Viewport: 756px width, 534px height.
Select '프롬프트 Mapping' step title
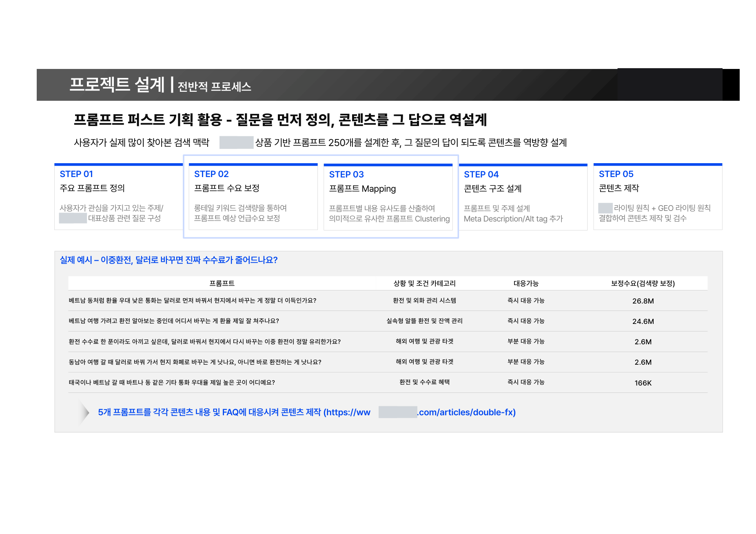362,189
